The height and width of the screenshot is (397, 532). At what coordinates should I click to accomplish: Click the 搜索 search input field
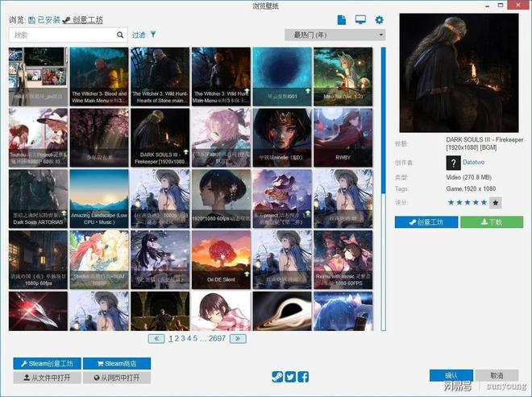pos(63,35)
